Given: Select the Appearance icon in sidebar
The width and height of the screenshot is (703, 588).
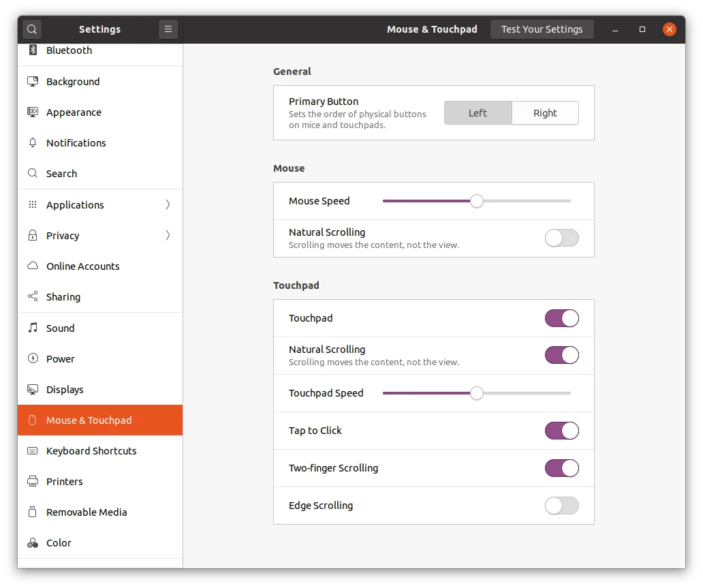Looking at the screenshot, I should [33, 112].
